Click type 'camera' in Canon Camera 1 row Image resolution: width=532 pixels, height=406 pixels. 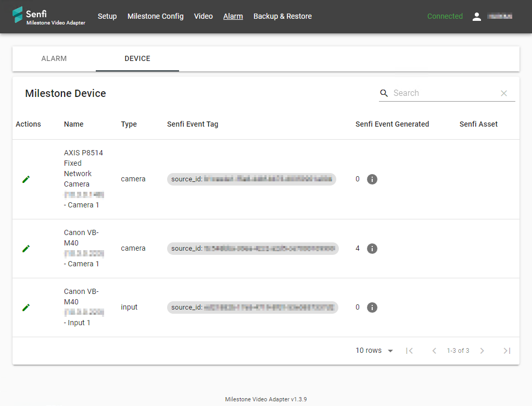click(x=133, y=249)
